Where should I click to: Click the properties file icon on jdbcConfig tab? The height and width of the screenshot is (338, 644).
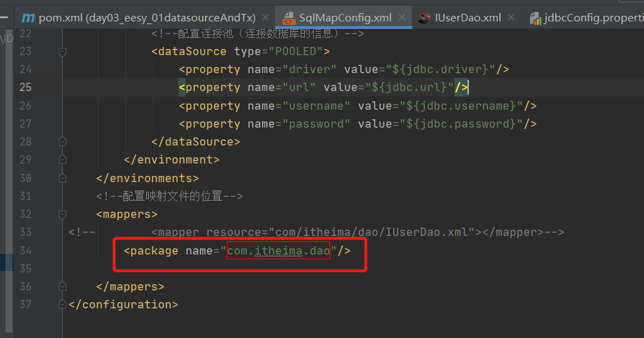click(535, 18)
